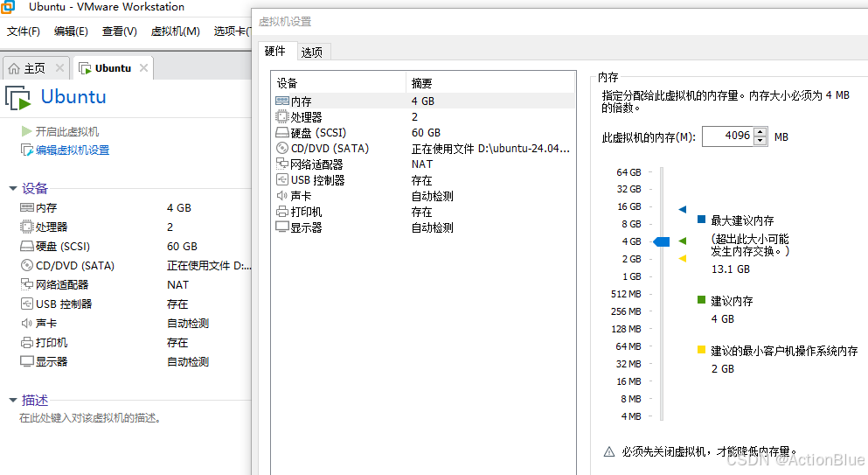Screen dimensions: 868x475
Task: Open the 虚拟机(M) menu
Action: pyautogui.click(x=176, y=31)
